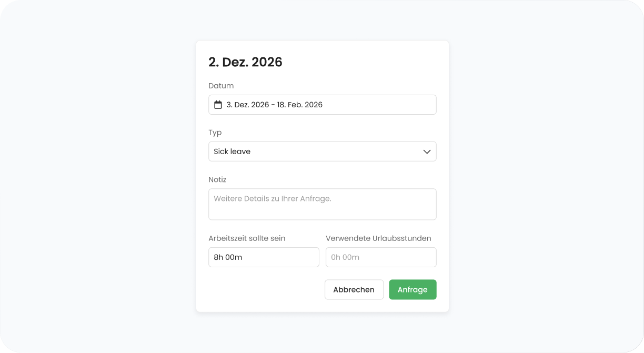Focus the Notiz text area
This screenshot has width=644, height=353.
coord(323,204)
